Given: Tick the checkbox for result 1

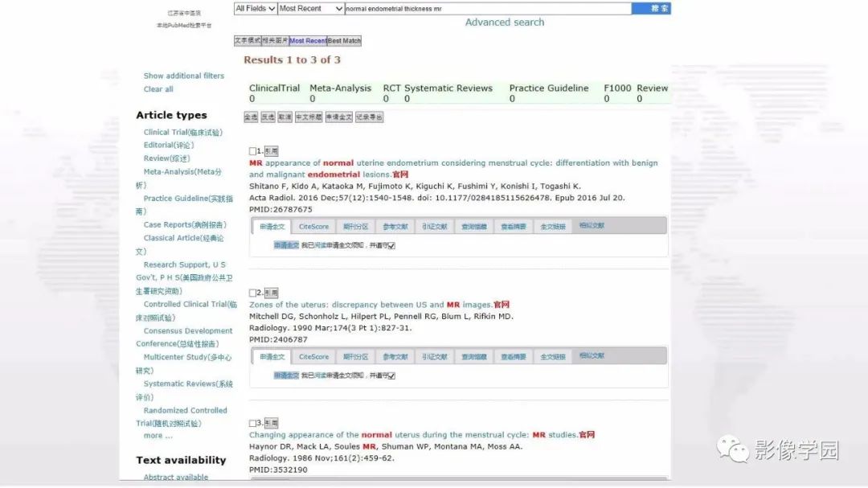Looking at the screenshot, I should [252, 151].
